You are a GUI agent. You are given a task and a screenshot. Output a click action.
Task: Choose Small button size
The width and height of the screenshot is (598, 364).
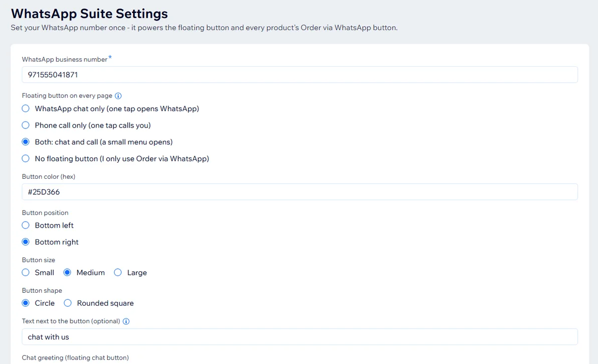point(25,272)
